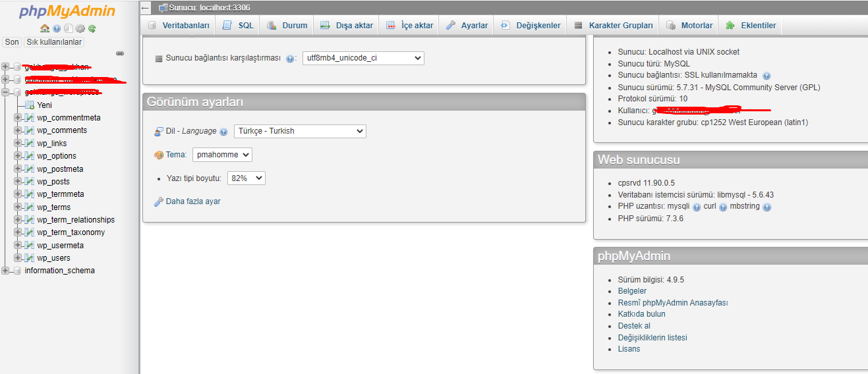Open the Belgeler link

(x=632, y=291)
